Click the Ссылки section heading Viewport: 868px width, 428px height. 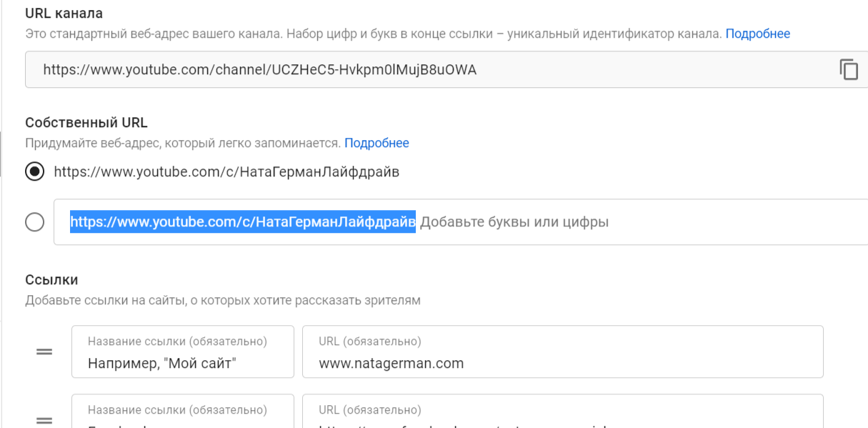(51, 280)
